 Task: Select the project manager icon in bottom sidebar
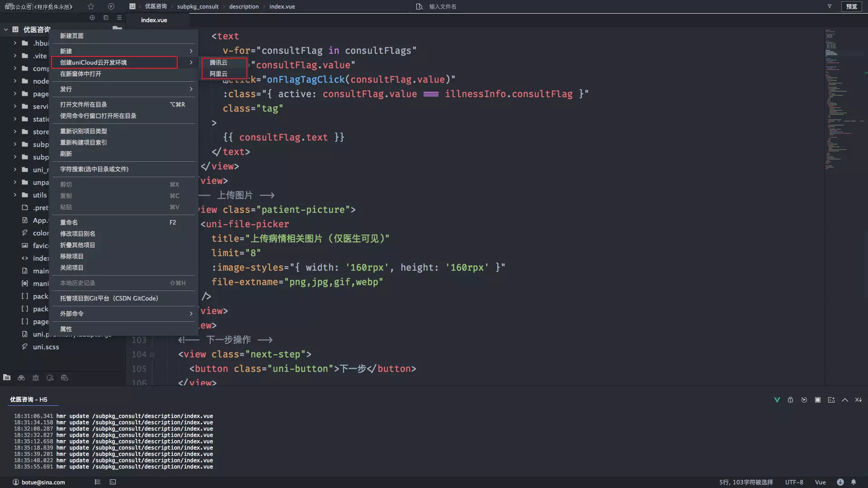click(7, 378)
